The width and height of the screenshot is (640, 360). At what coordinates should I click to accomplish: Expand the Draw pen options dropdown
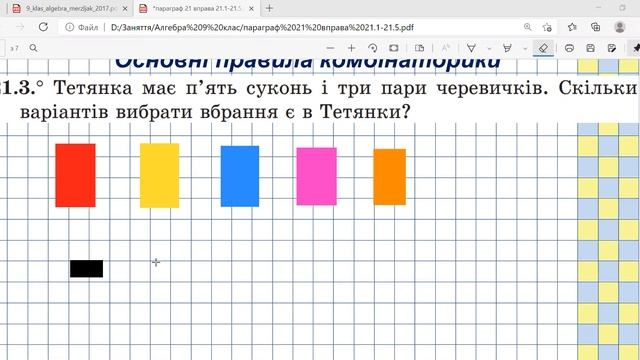coord(489,49)
